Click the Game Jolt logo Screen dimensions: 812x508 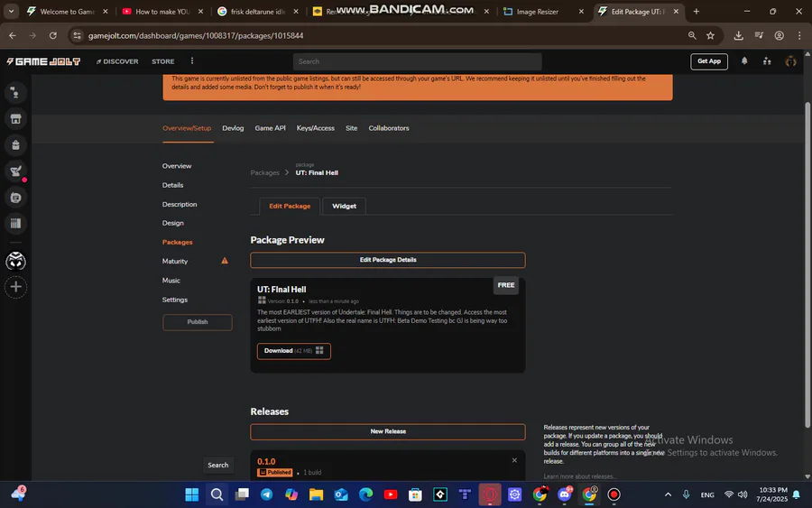[x=43, y=61]
